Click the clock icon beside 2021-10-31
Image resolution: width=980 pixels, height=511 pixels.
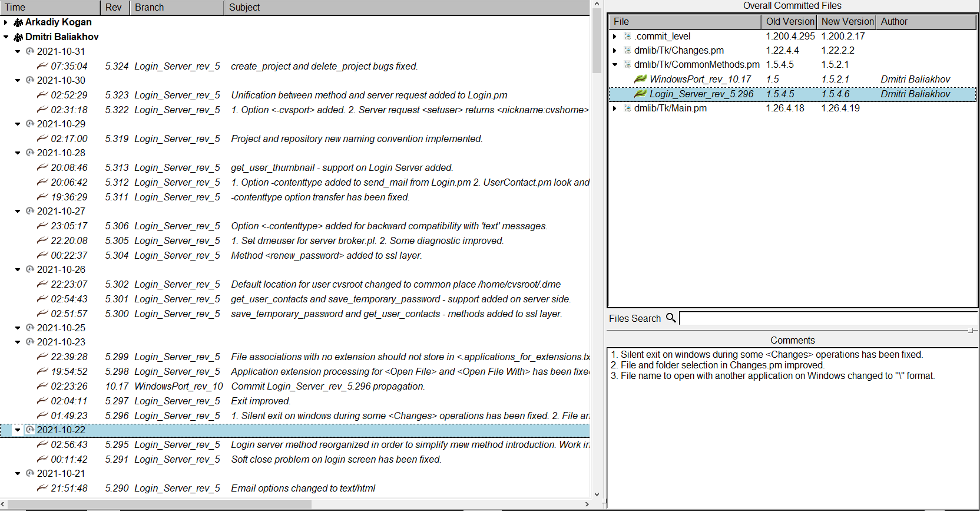pos(30,51)
